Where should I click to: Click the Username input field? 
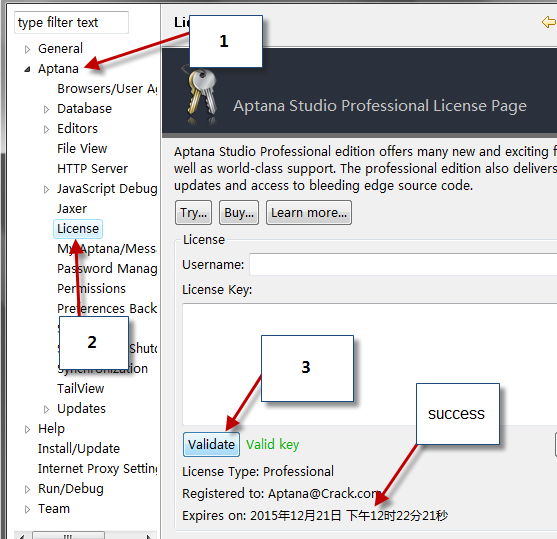pos(403,264)
